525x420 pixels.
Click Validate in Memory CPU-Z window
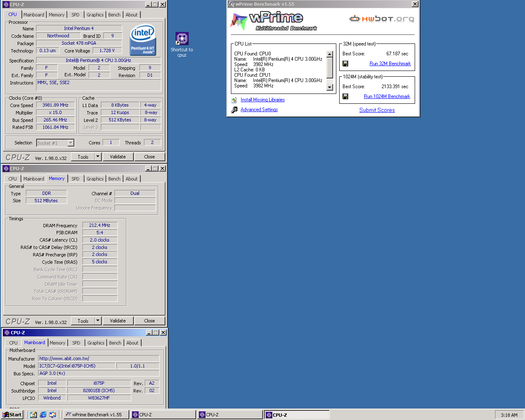pyautogui.click(x=118, y=321)
